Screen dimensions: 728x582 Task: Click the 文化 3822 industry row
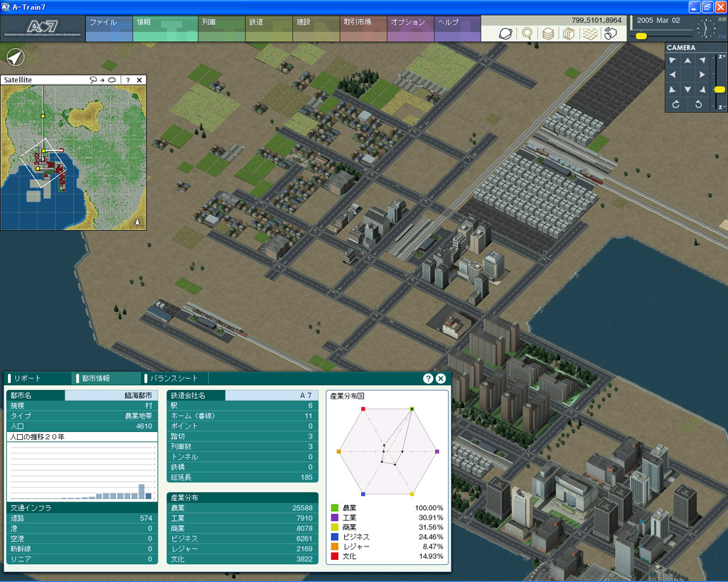[242, 559]
